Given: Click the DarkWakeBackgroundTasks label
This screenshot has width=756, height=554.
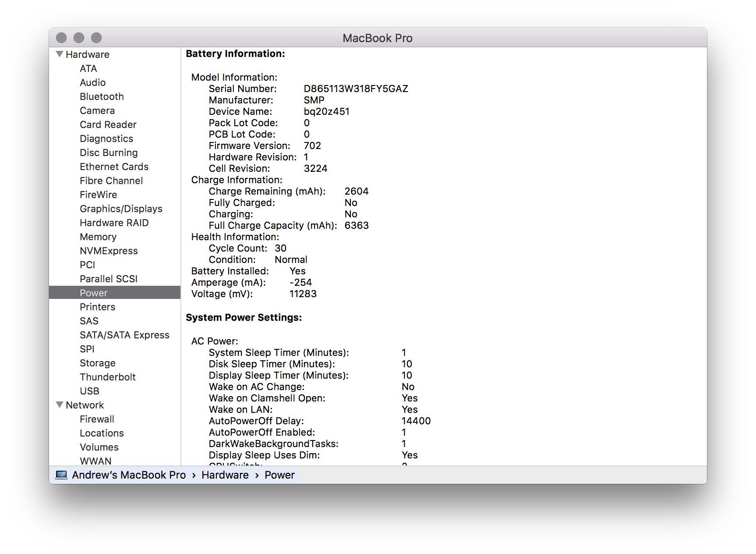Looking at the screenshot, I should click(274, 444).
